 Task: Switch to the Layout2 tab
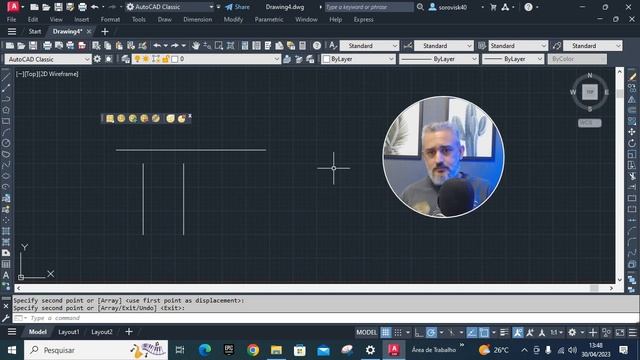click(102, 332)
